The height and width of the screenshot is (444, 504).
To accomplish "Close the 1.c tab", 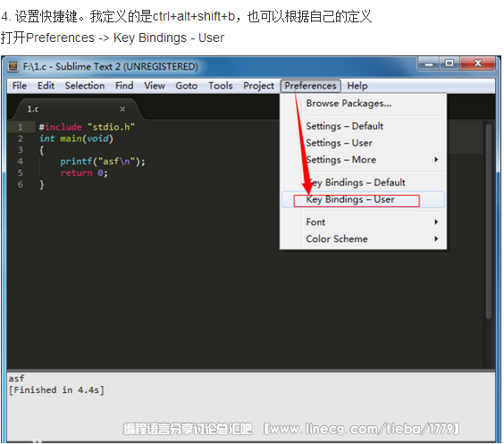I will click(122, 109).
